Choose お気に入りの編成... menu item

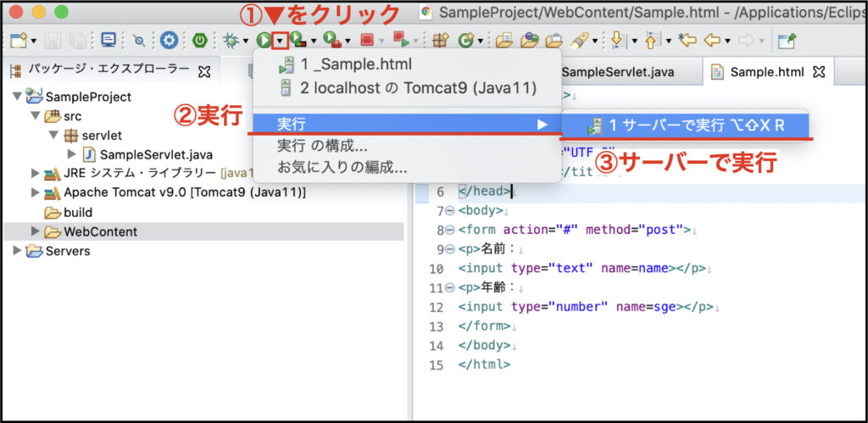point(408,167)
